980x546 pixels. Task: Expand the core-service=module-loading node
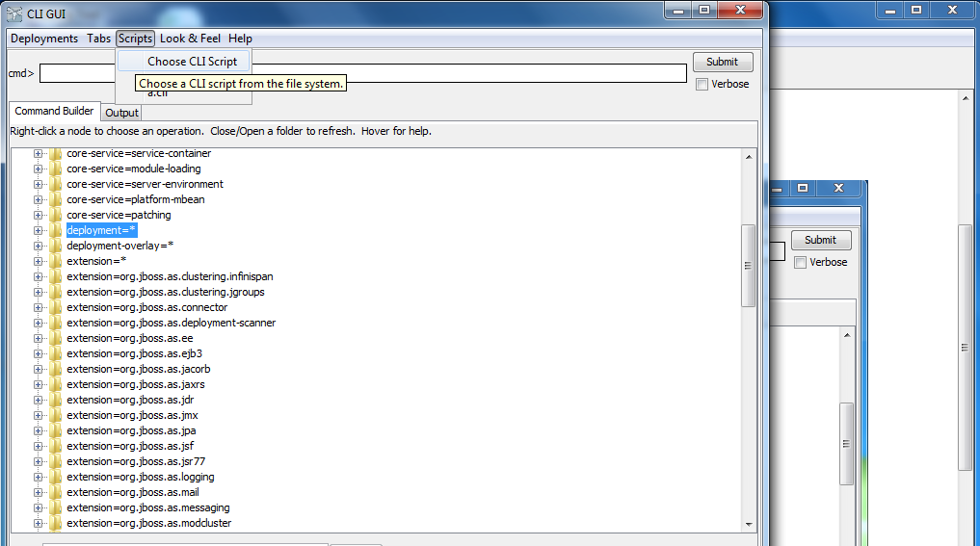[x=39, y=169]
